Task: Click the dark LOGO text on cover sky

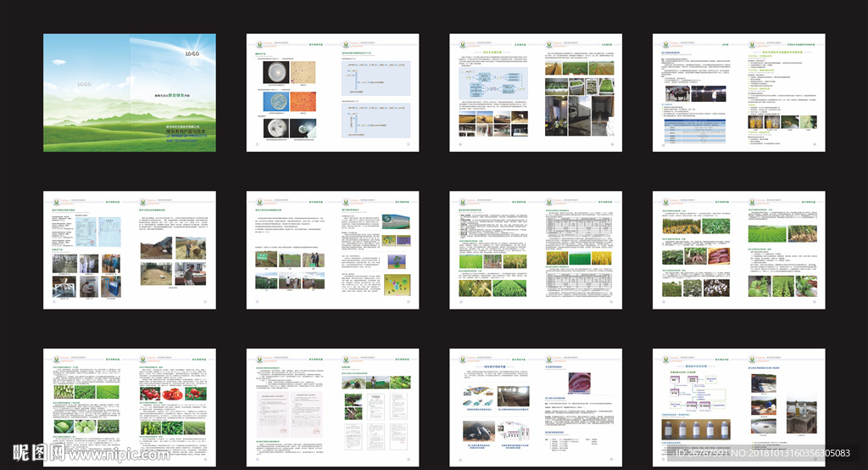Action: tap(192, 53)
